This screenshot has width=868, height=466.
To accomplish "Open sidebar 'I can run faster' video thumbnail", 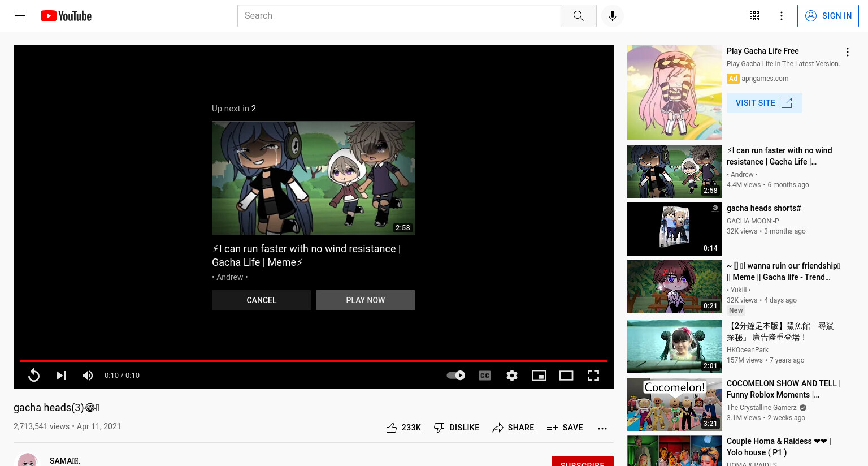I will pyautogui.click(x=675, y=171).
